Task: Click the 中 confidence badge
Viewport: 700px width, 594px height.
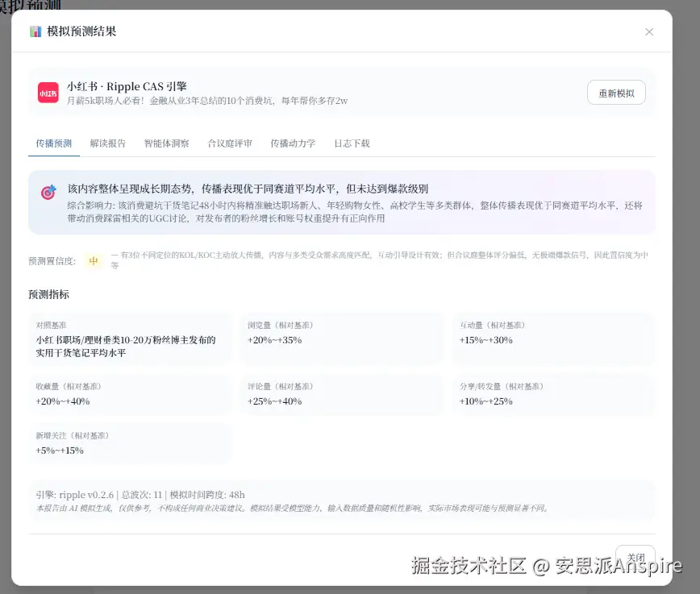Action: 94,260
